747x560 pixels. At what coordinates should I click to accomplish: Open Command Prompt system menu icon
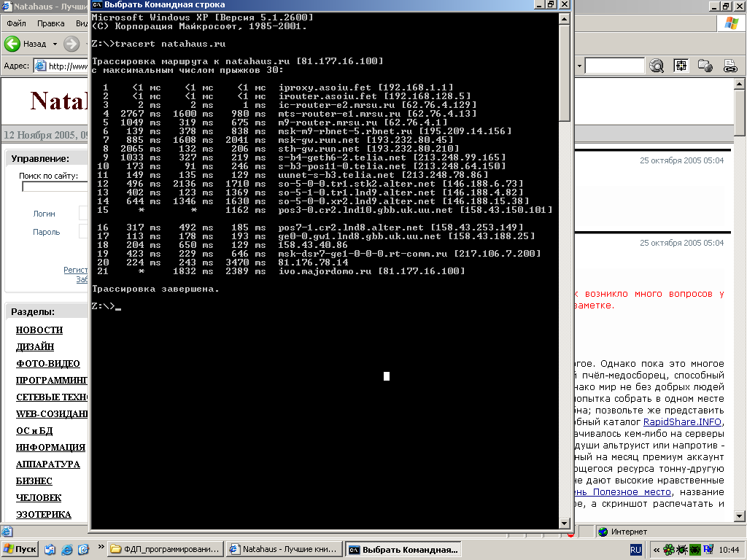[x=97, y=5]
